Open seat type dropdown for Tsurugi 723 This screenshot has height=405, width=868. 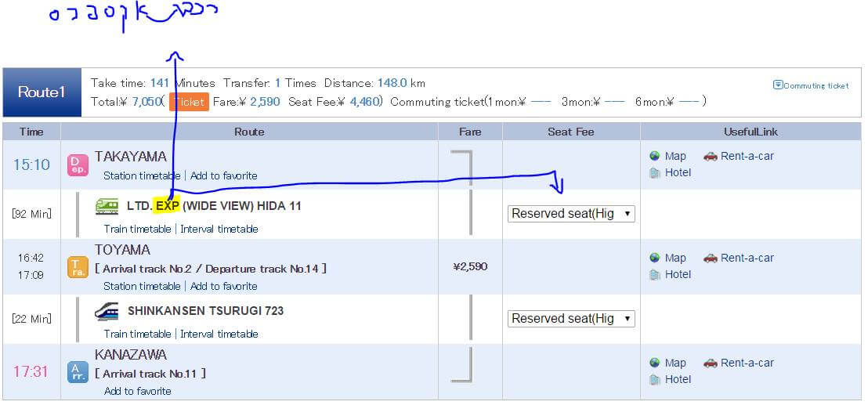pyautogui.click(x=571, y=318)
